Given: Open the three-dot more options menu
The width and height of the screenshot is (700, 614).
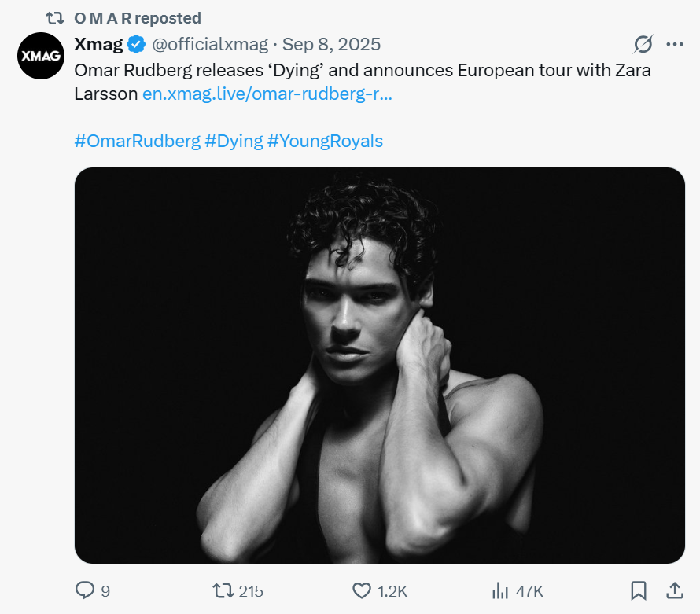Looking at the screenshot, I should coord(674,44).
